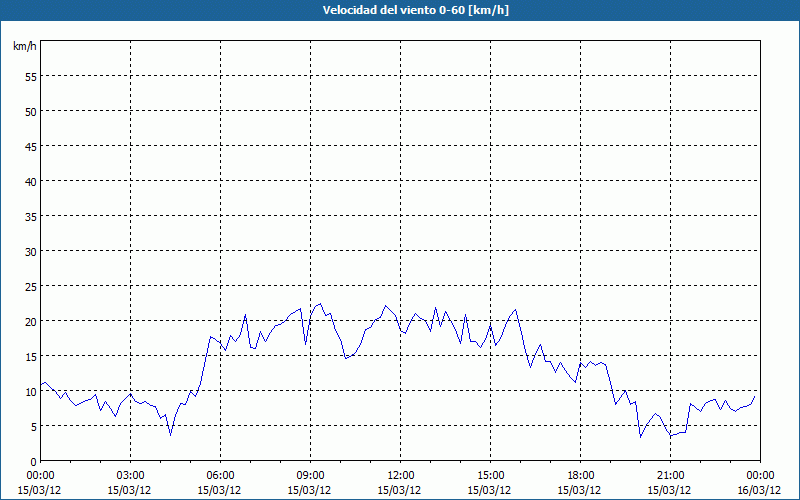The image size is (800, 500).
Task: Select the '20' y-axis tick label
Action: [x=30, y=321]
